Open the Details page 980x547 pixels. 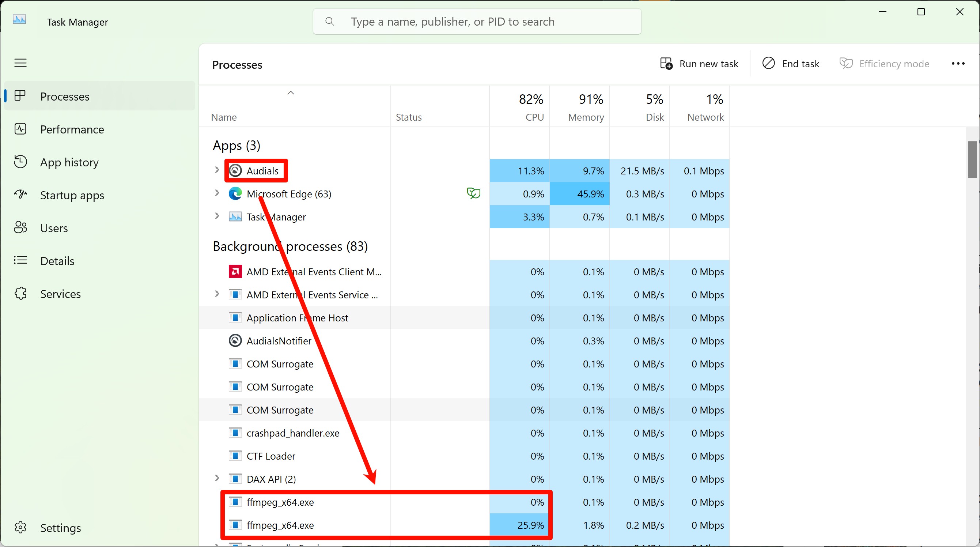click(100, 261)
